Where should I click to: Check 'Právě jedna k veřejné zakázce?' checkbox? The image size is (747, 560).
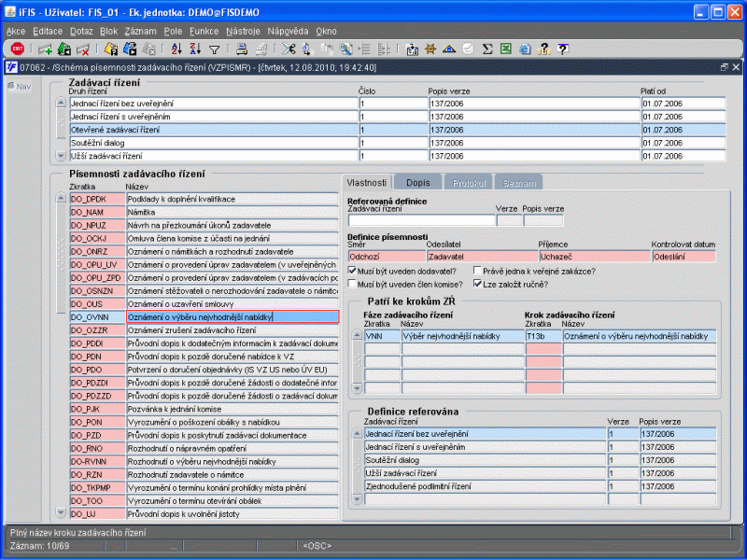(x=478, y=272)
